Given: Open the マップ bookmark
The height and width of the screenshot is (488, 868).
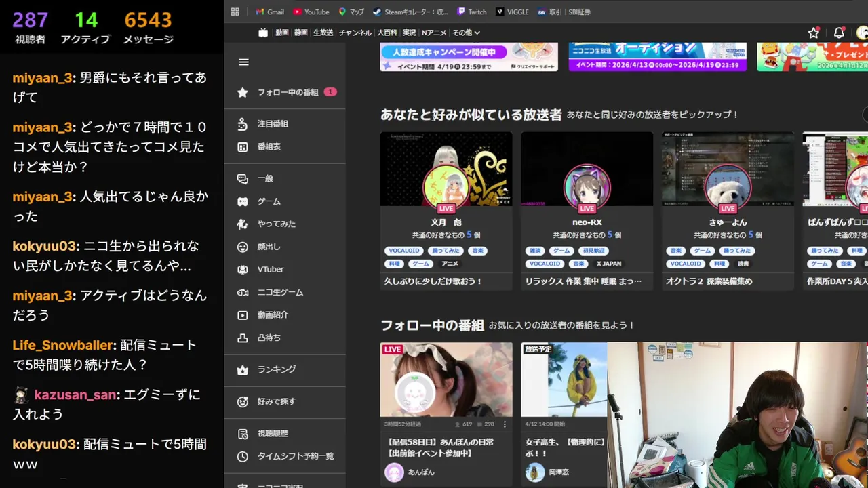Looking at the screenshot, I should (x=351, y=12).
